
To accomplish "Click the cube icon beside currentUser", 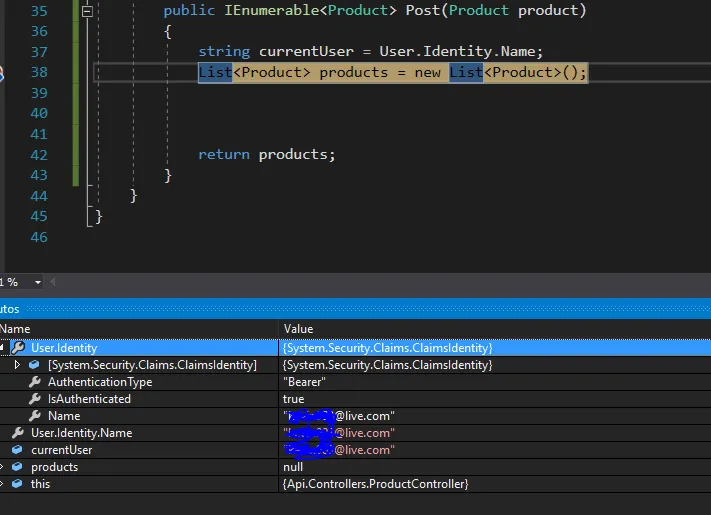I will 17,450.
